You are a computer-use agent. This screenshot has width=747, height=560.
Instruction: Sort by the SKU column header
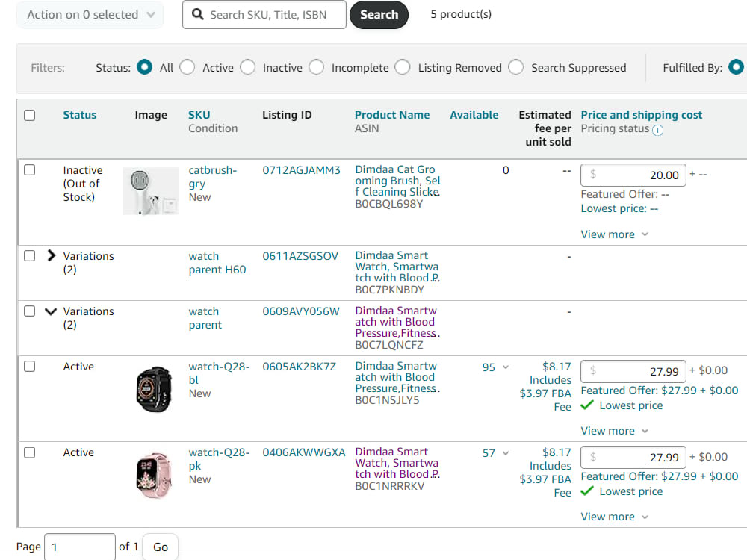pyautogui.click(x=199, y=115)
